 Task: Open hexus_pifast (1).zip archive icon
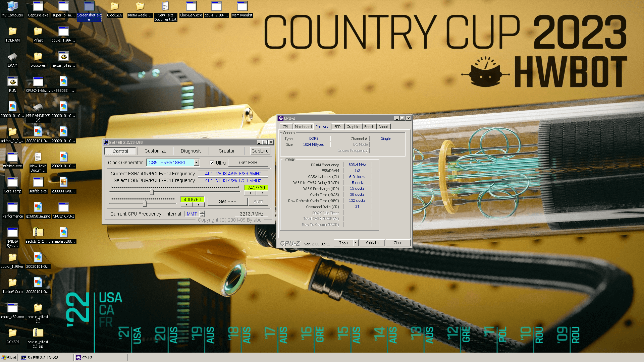[38, 338]
